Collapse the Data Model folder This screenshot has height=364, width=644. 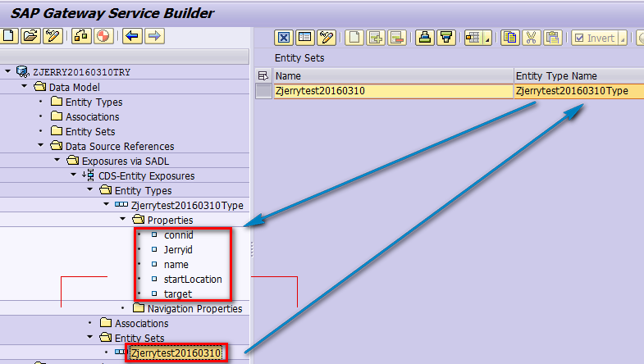point(25,87)
